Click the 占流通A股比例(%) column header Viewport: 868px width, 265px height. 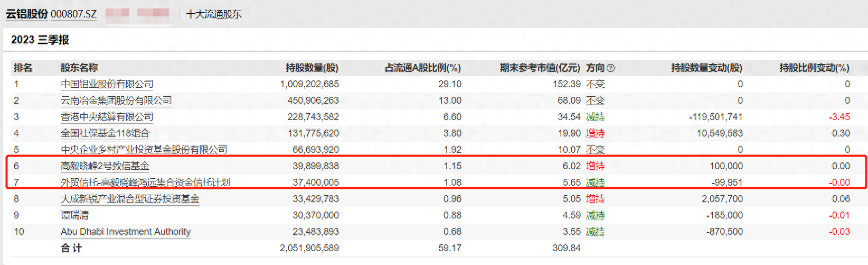(423, 68)
